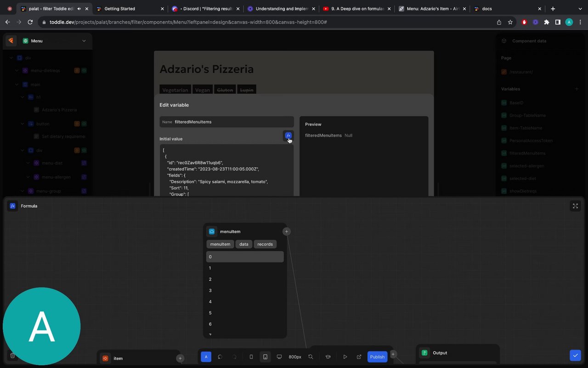Collapse the menu-group tree node
The image size is (588, 368).
coord(23,191)
